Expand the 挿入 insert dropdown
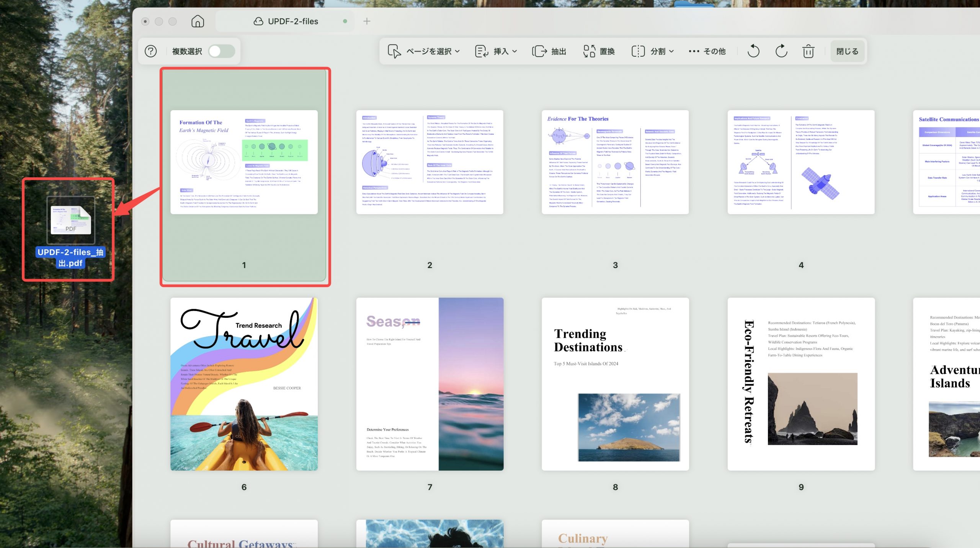 tap(496, 51)
